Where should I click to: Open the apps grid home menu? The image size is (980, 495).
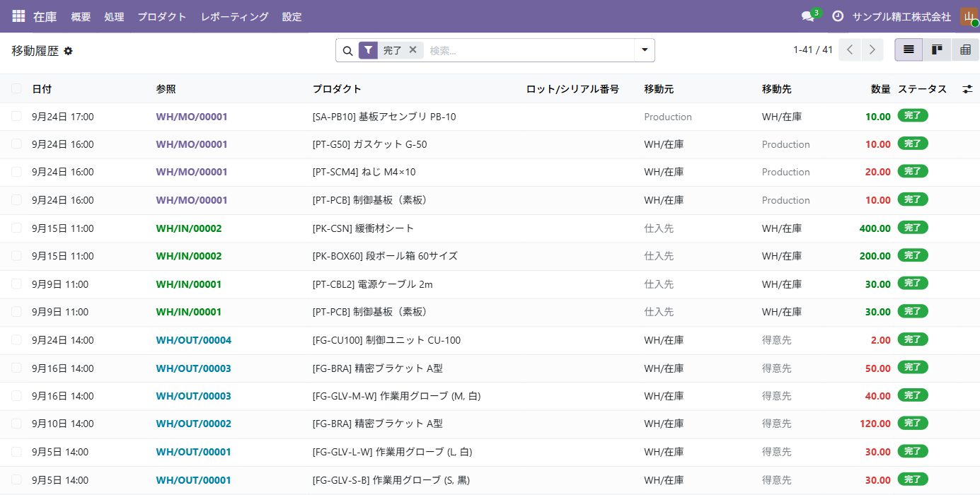click(x=18, y=16)
